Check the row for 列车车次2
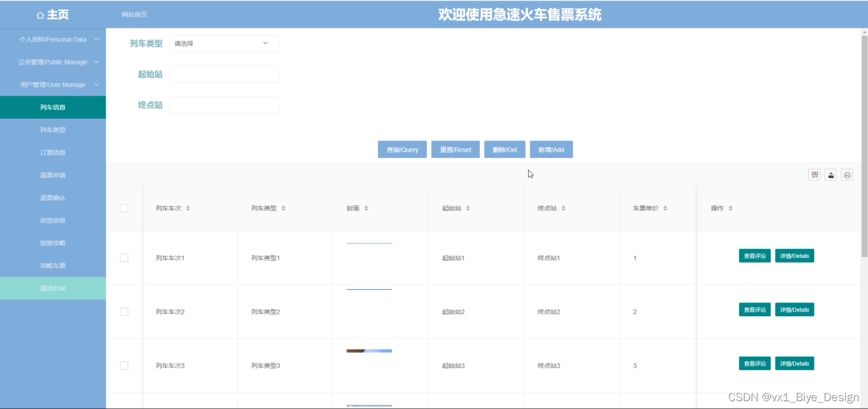 (124, 312)
